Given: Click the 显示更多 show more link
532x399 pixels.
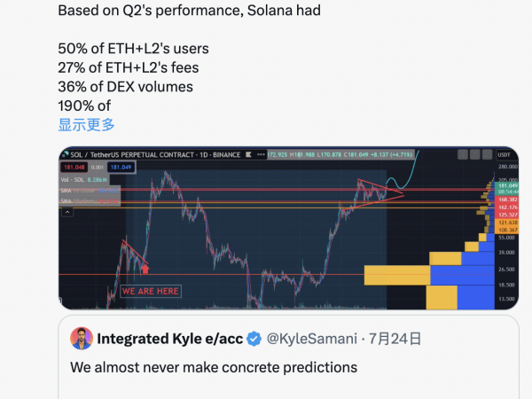Looking at the screenshot, I should 87,124.
